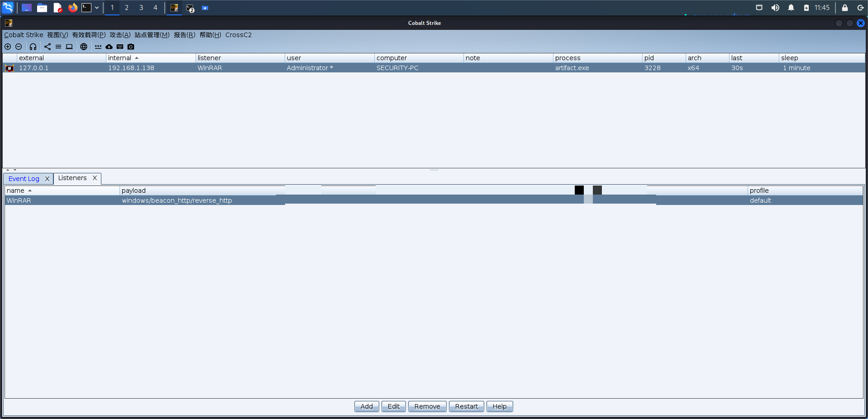868x419 pixels.
Task: Open the 帮助(H) menu
Action: tap(210, 35)
